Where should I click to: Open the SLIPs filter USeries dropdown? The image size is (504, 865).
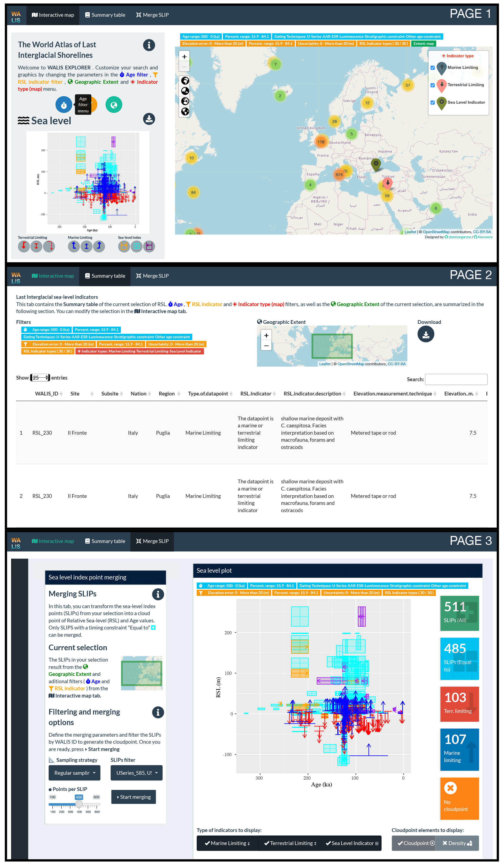(136, 773)
